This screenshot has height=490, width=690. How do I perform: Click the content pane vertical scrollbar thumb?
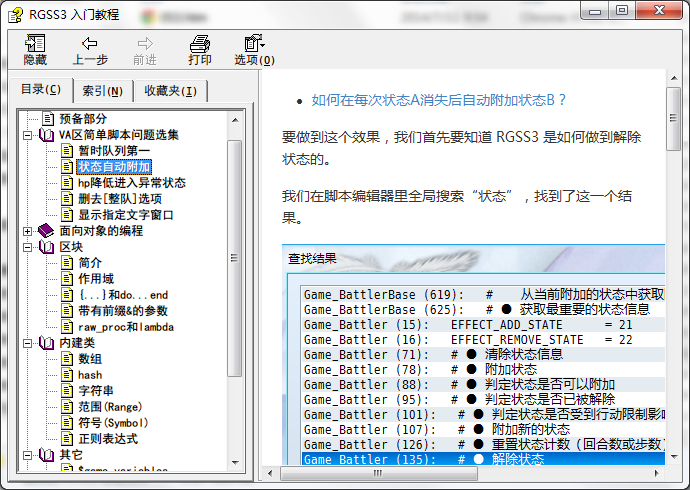(674, 119)
